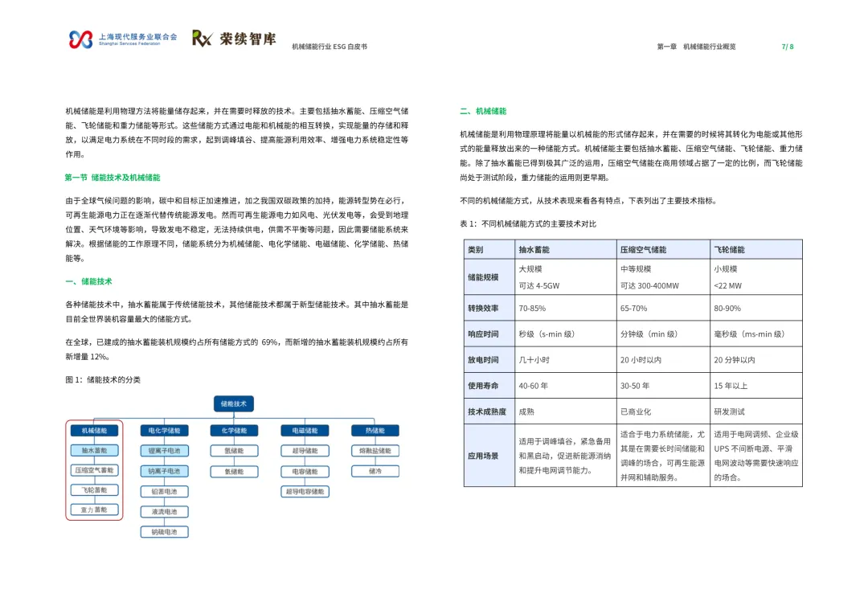Click the 锂离子电池 diagram node

point(165,451)
